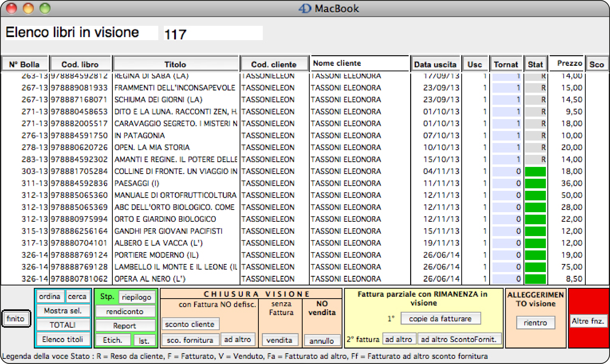Click 'ad altro' in Chiusura Visione
The height and width of the screenshot is (364, 610).
[x=238, y=339]
